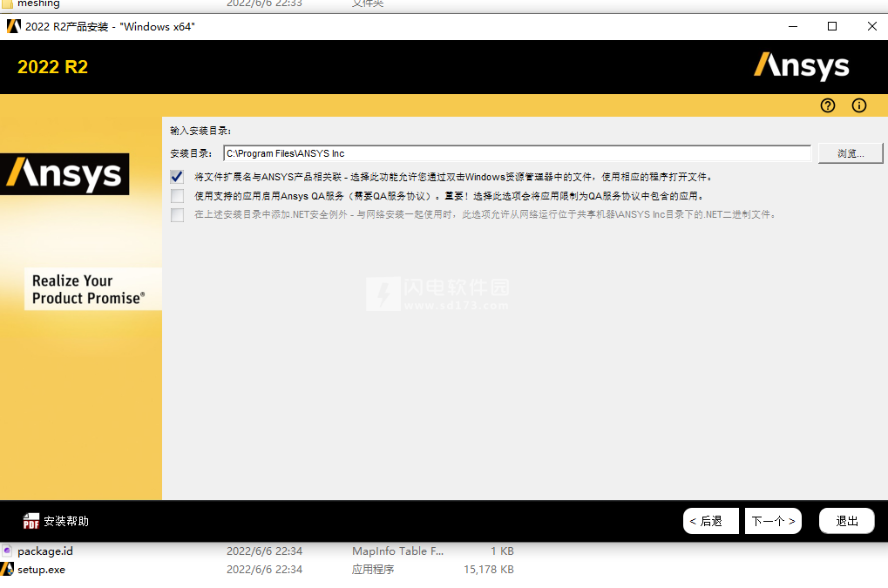Proceed with the 下一个 > button
This screenshot has width=888, height=588.
coord(773,521)
